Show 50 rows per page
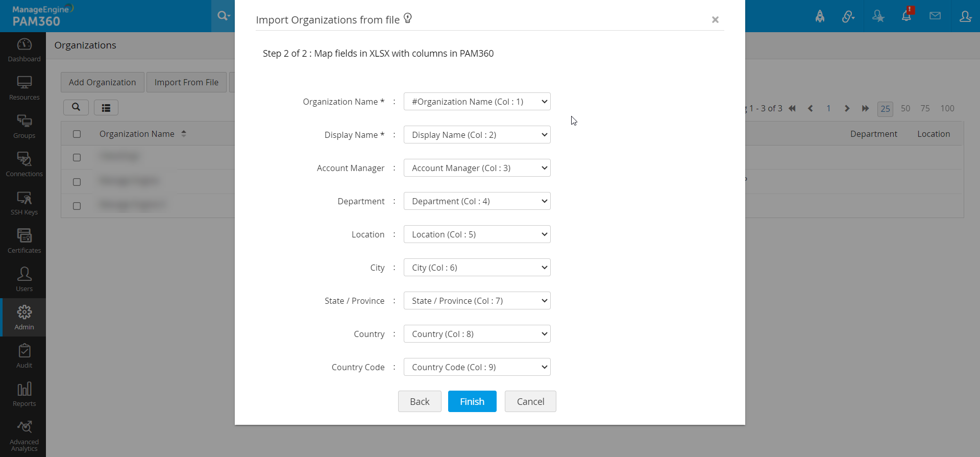This screenshot has width=980, height=457. [905, 108]
